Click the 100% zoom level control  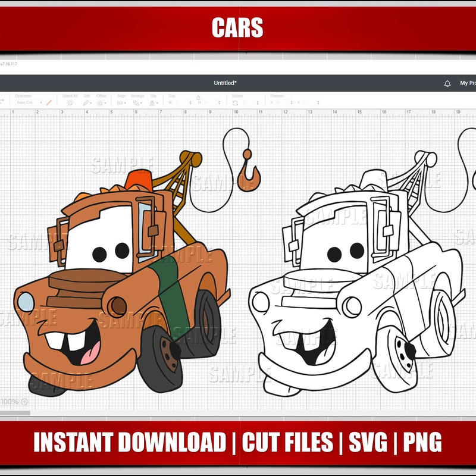click(9, 402)
